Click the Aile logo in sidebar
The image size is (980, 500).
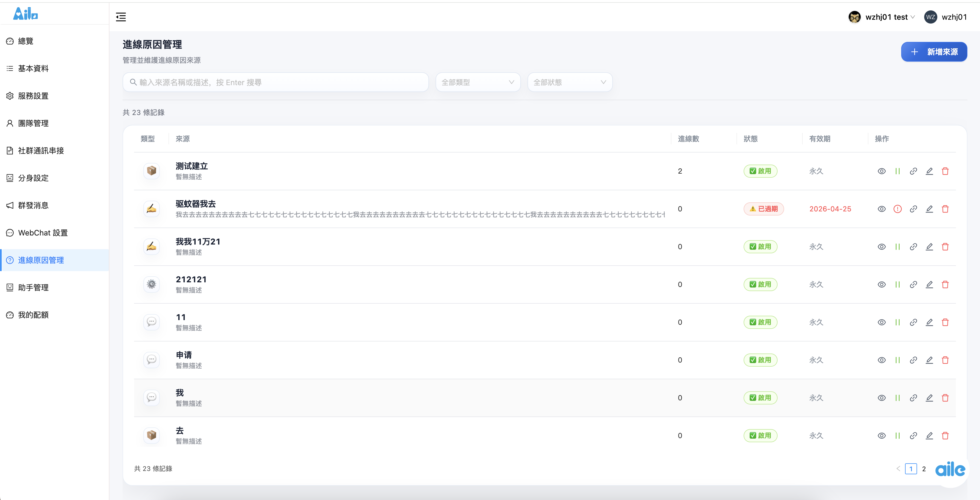25,14
